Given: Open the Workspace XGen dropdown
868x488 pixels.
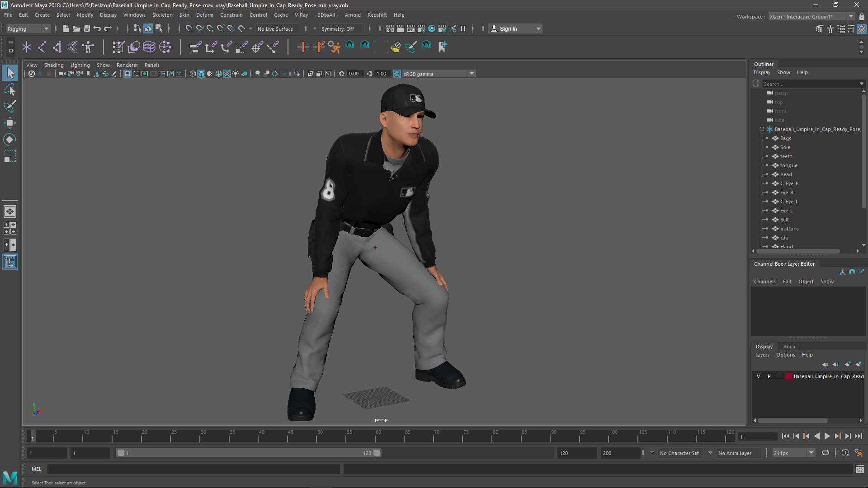Looking at the screenshot, I should 812,17.
